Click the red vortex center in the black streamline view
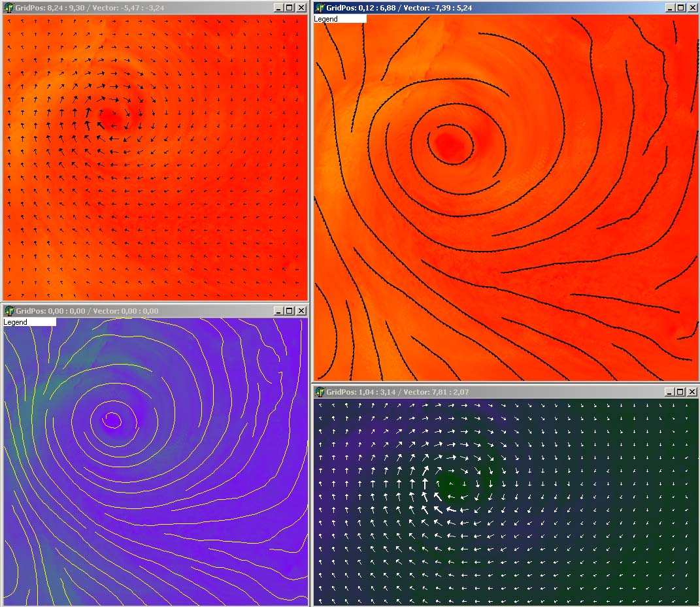 [450, 144]
